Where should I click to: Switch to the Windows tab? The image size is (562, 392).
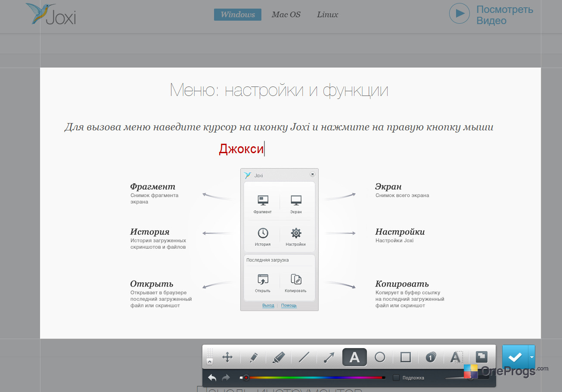point(238,15)
